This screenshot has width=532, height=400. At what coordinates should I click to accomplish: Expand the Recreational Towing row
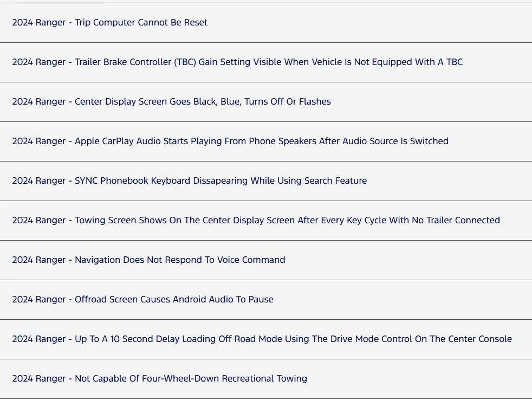point(266,379)
